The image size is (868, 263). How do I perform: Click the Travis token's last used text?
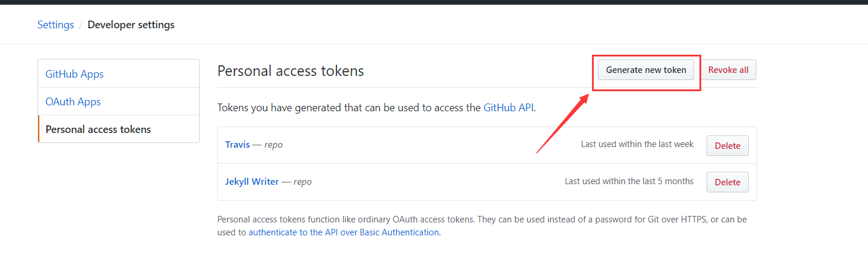[637, 144]
